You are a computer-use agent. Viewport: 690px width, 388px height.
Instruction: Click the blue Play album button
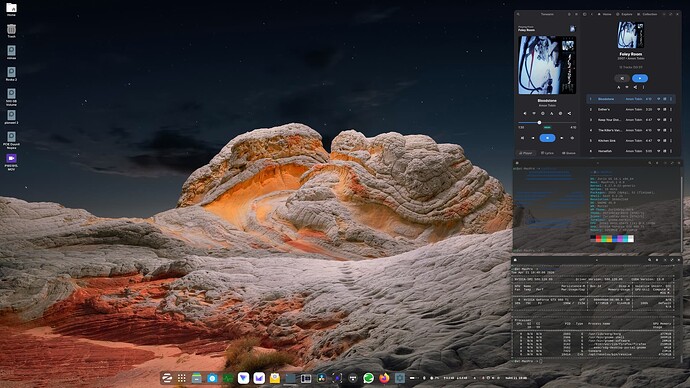[640, 78]
